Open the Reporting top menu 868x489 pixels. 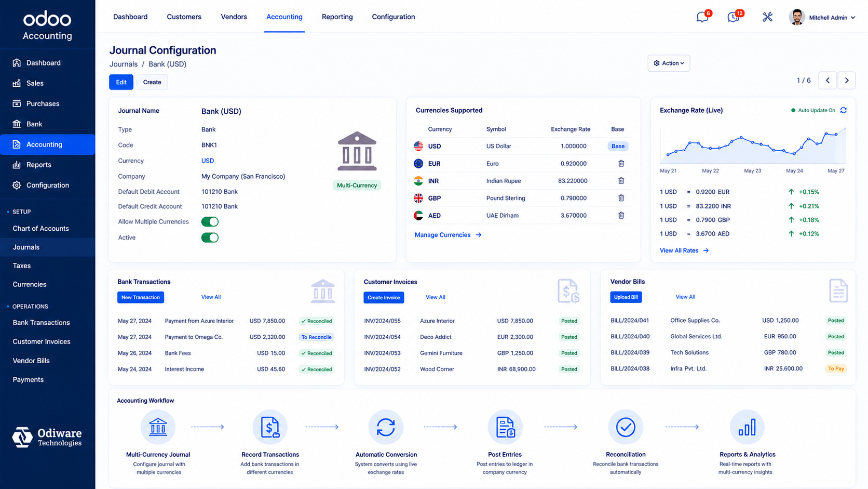point(337,17)
